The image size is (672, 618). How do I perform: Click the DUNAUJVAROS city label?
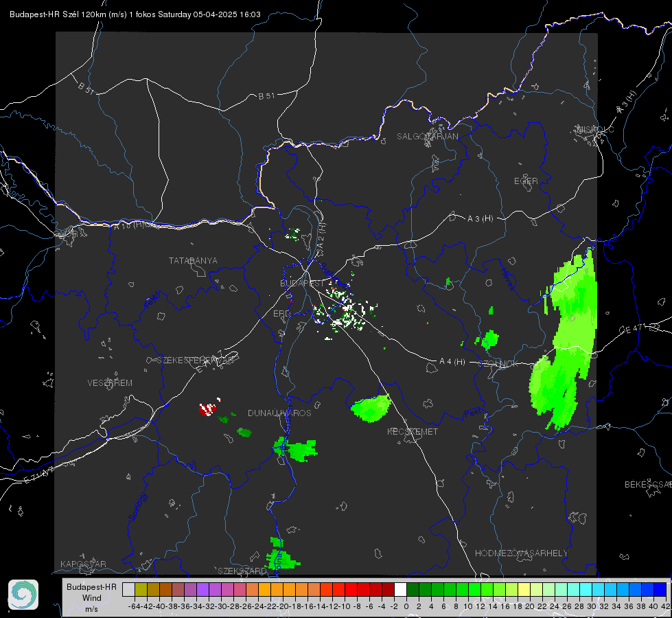pyautogui.click(x=279, y=413)
